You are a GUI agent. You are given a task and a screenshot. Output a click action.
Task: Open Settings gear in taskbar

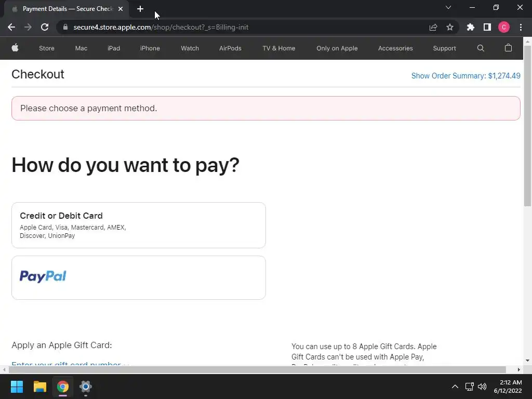click(x=86, y=387)
